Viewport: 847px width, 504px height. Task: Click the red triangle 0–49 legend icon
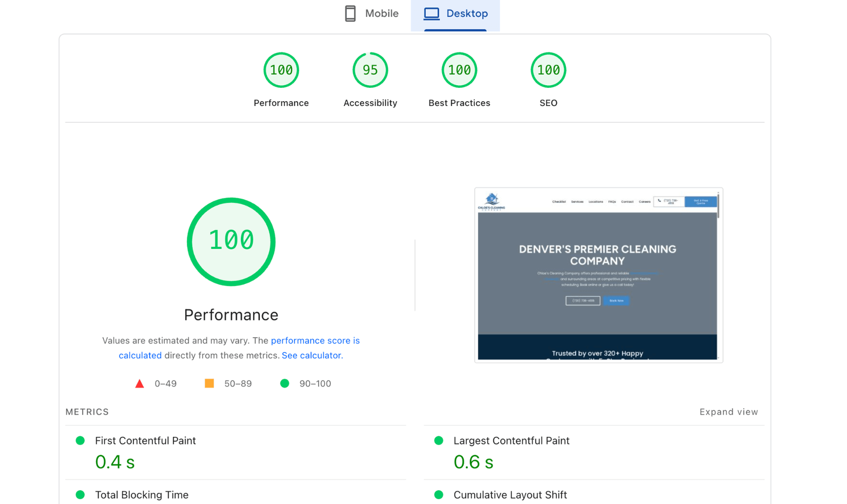[x=140, y=383]
